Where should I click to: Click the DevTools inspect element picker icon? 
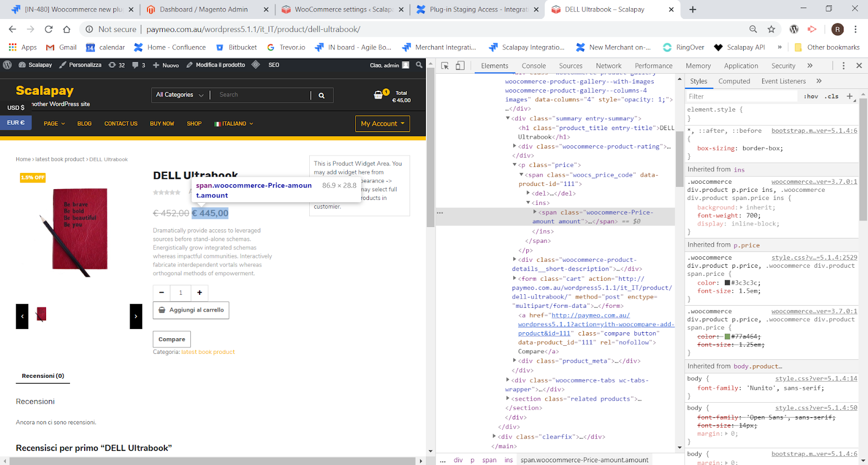coord(445,66)
